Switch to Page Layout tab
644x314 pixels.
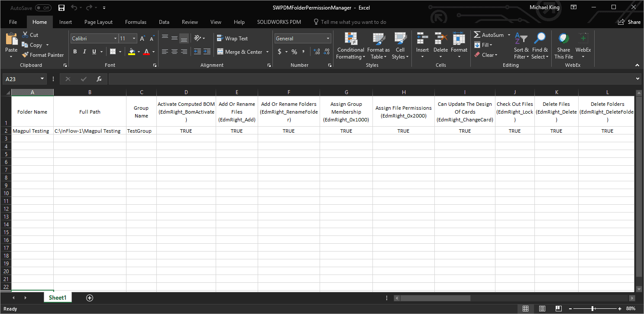tap(98, 22)
